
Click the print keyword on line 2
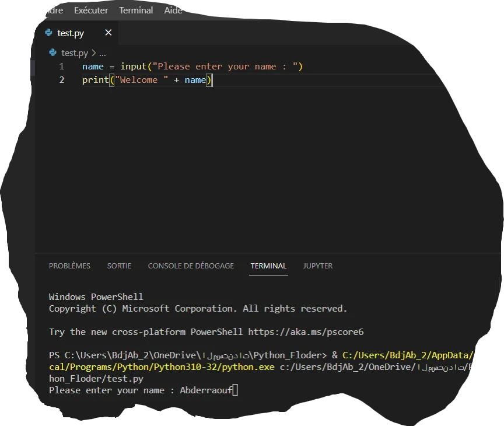95,80
